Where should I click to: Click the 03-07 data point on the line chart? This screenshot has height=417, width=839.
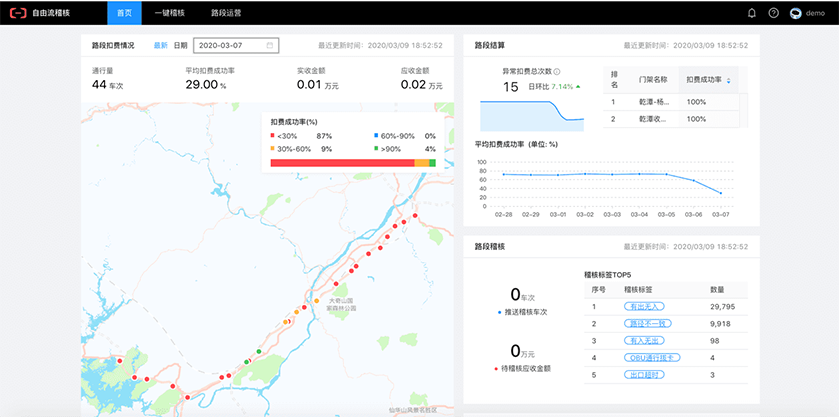[720, 193]
